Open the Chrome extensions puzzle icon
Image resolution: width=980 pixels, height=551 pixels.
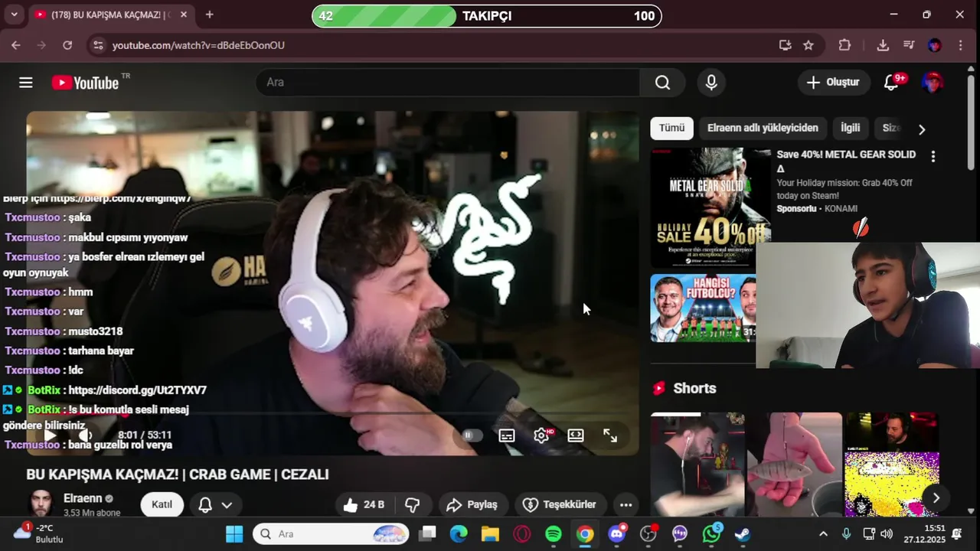(x=844, y=45)
